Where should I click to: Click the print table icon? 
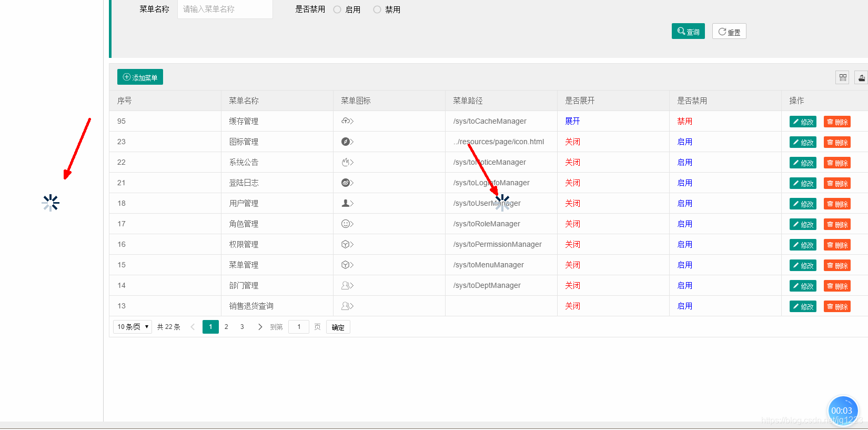(x=861, y=78)
